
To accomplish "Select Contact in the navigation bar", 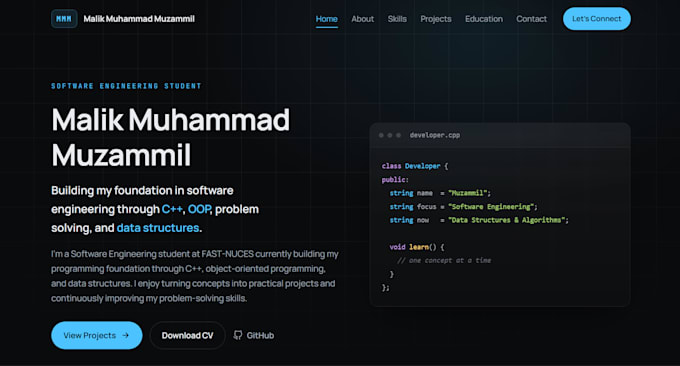I will pos(531,19).
